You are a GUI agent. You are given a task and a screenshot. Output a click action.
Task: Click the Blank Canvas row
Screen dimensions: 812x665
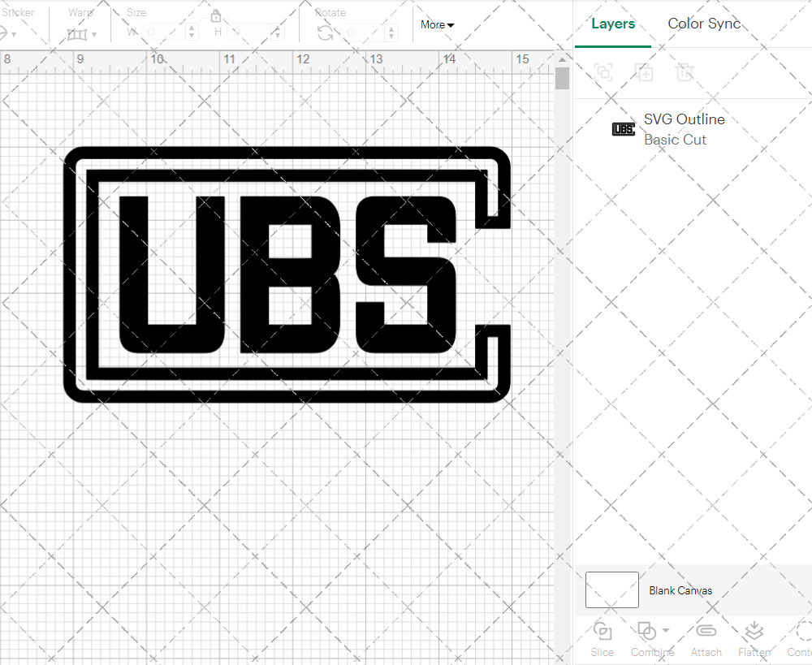(x=680, y=590)
